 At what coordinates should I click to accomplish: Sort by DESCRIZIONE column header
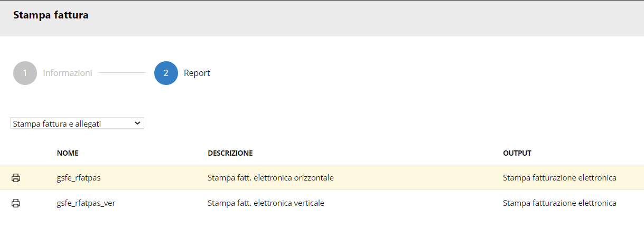(230, 153)
